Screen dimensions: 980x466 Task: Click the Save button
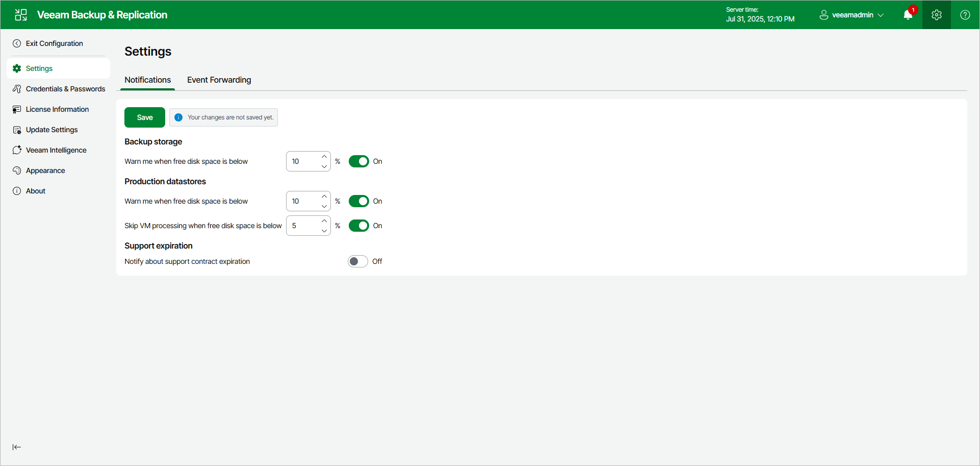(145, 117)
